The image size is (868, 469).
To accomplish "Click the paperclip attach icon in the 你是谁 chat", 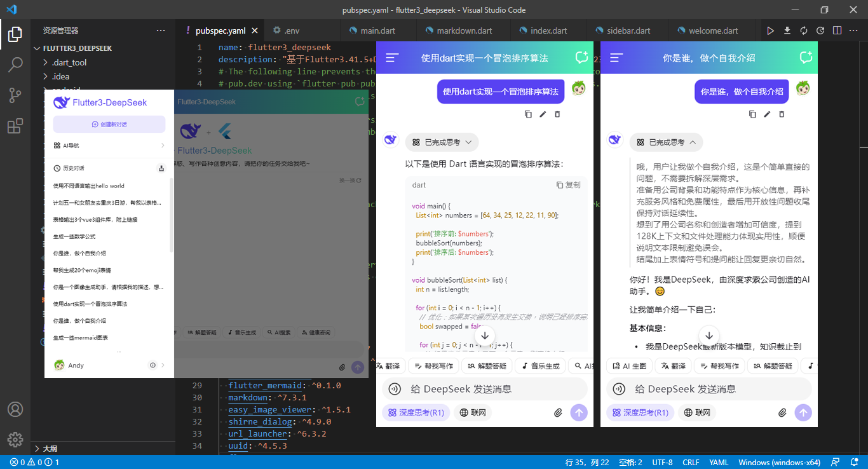I will pos(782,412).
